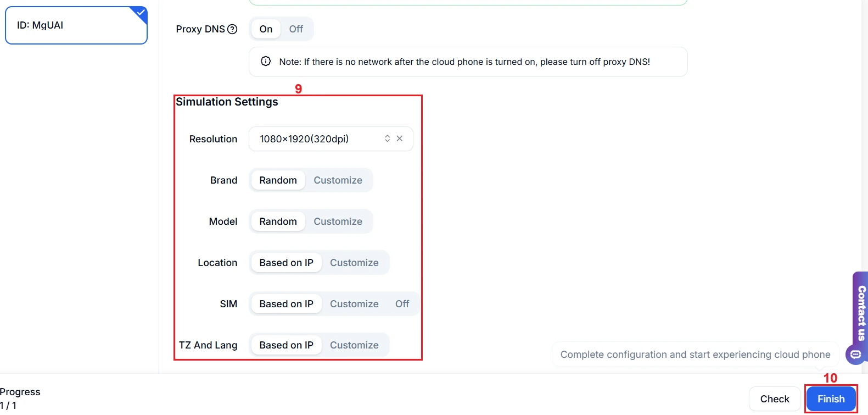Select Customize for Model
The image size is (868, 415).
(x=338, y=222)
